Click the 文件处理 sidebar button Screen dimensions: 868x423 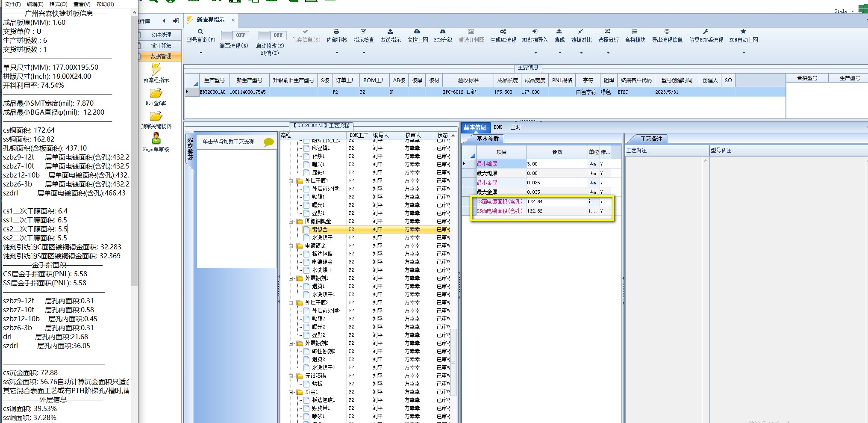pyautogui.click(x=161, y=35)
